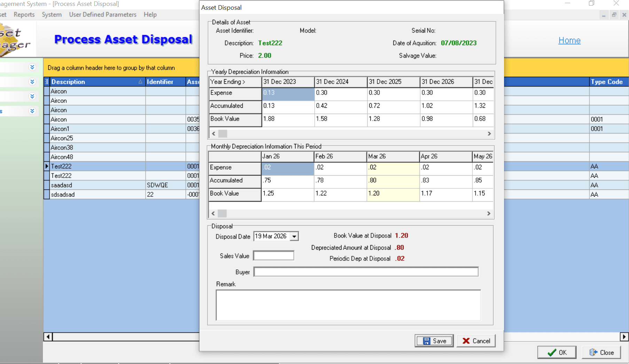Restore the inner child window

[614, 15]
